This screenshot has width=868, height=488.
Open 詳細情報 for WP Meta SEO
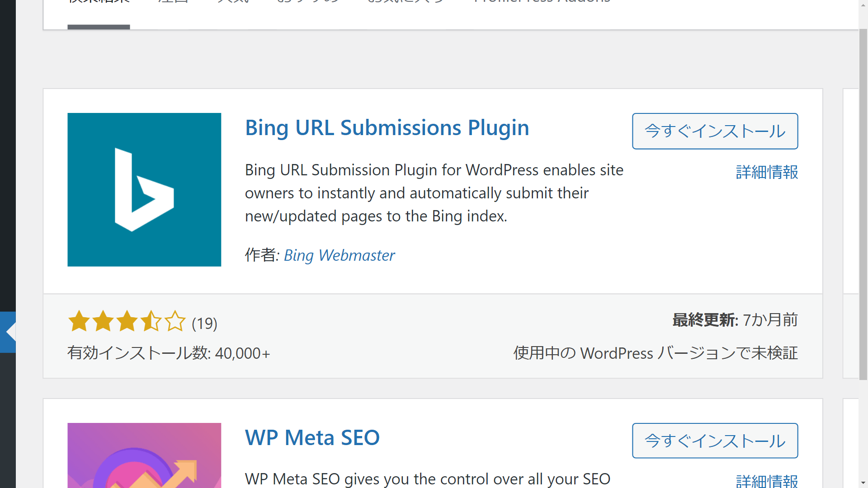click(x=766, y=481)
